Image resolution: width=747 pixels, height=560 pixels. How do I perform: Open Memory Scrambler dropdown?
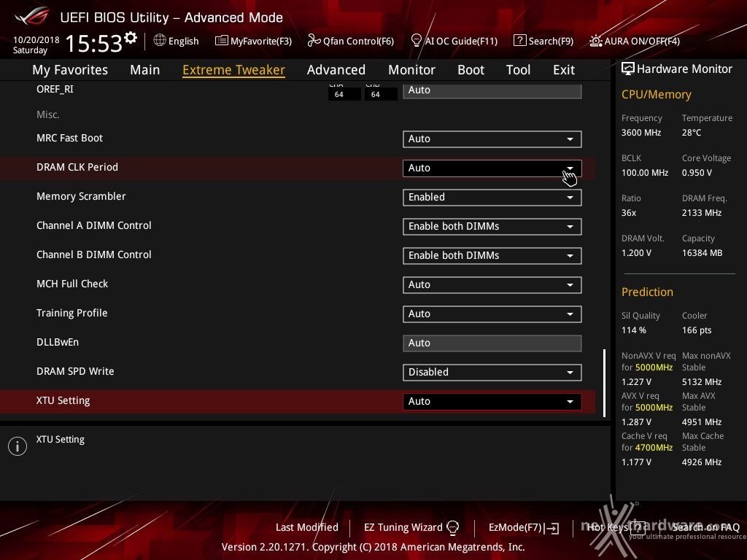click(x=492, y=197)
